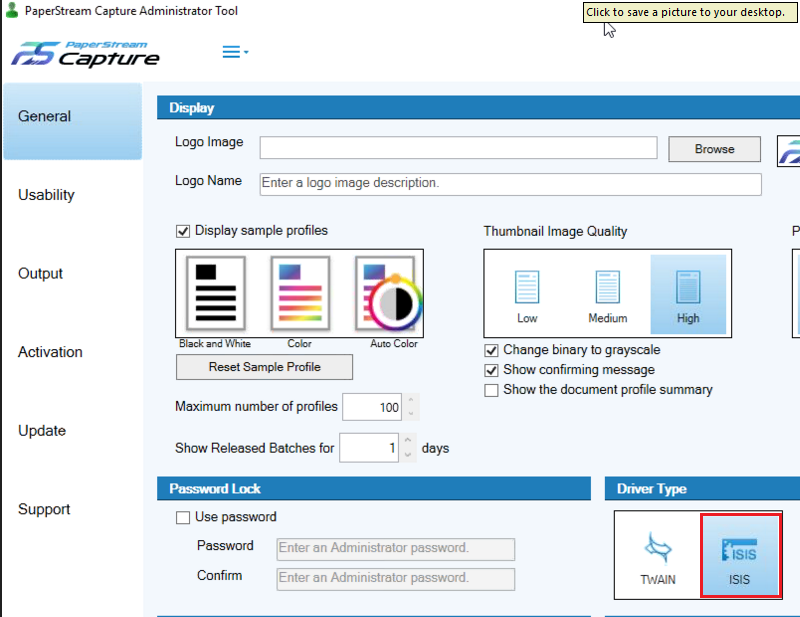800x617 pixels.
Task: Uncheck Display sample profiles checkbox
Action: [x=183, y=231]
